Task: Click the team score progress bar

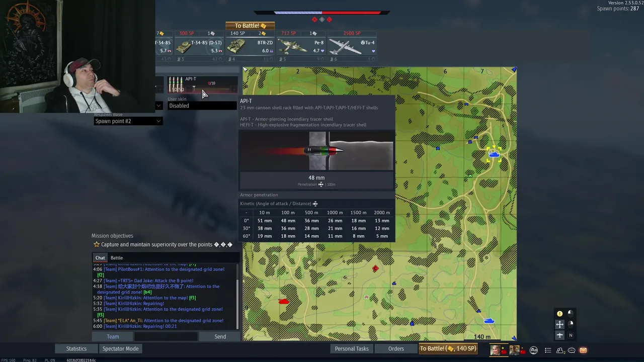Action: [x=322, y=12]
